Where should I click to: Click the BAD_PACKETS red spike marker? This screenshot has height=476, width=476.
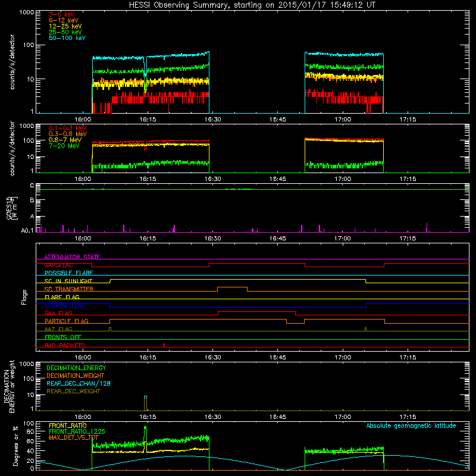point(164,345)
